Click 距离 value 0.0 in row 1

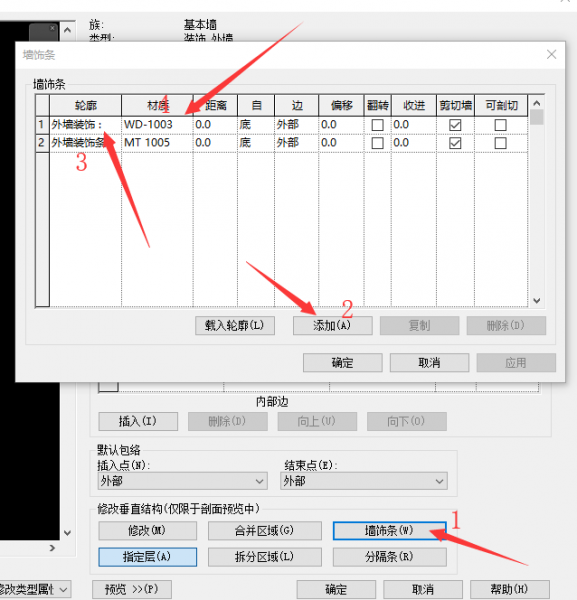(215, 125)
